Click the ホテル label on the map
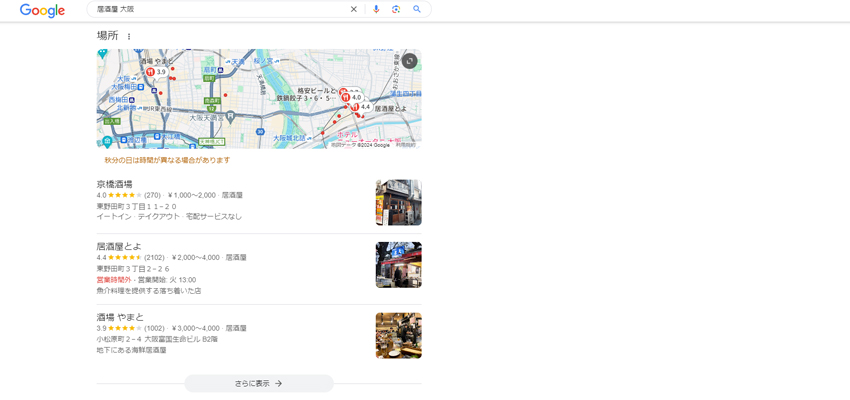 pyautogui.click(x=347, y=134)
